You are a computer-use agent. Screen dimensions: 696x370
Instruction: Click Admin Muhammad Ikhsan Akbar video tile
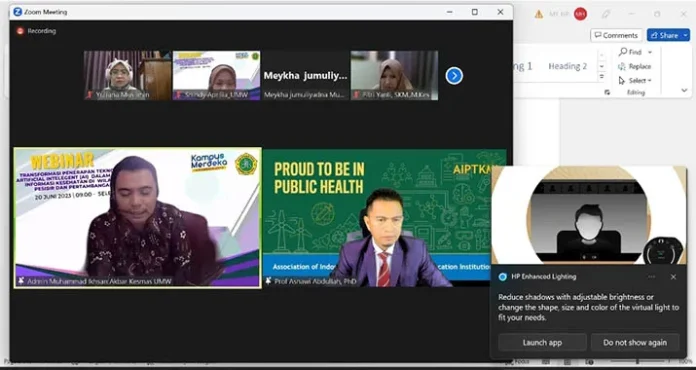click(x=138, y=218)
